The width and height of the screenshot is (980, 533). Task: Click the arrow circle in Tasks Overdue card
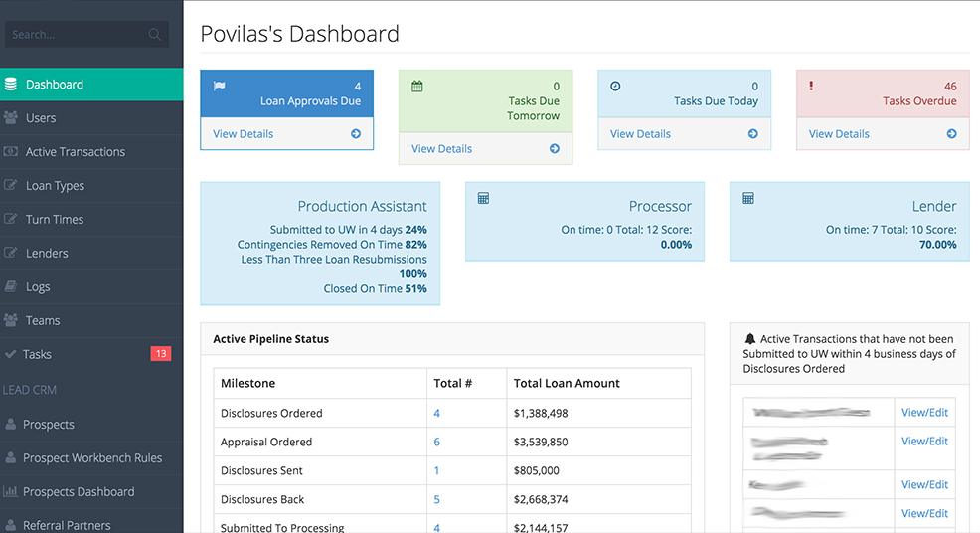(951, 134)
